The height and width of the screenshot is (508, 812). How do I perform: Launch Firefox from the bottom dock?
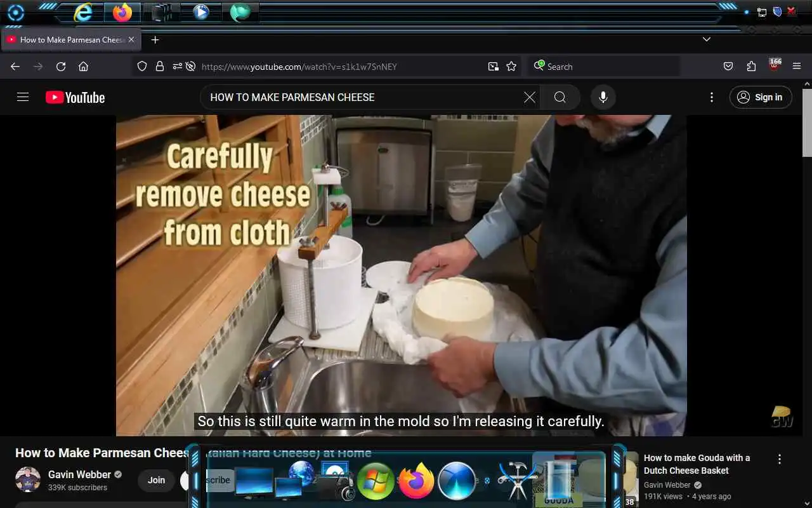416,481
